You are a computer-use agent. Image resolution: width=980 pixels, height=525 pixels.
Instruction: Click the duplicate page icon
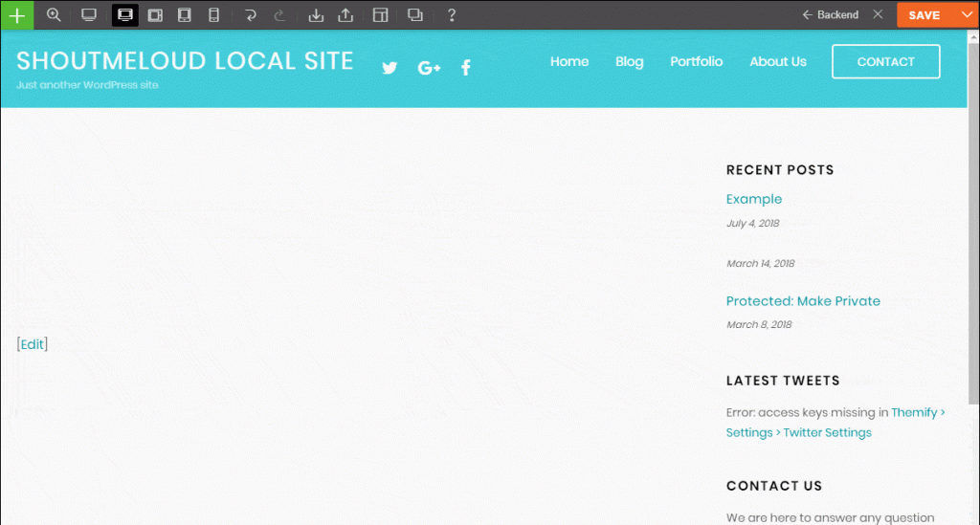point(415,15)
